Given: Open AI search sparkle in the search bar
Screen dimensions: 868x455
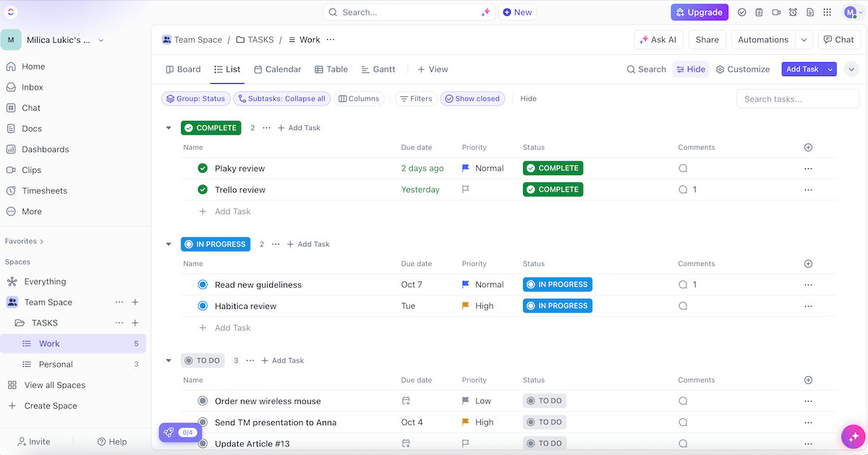Looking at the screenshot, I should [x=486, y=12].
